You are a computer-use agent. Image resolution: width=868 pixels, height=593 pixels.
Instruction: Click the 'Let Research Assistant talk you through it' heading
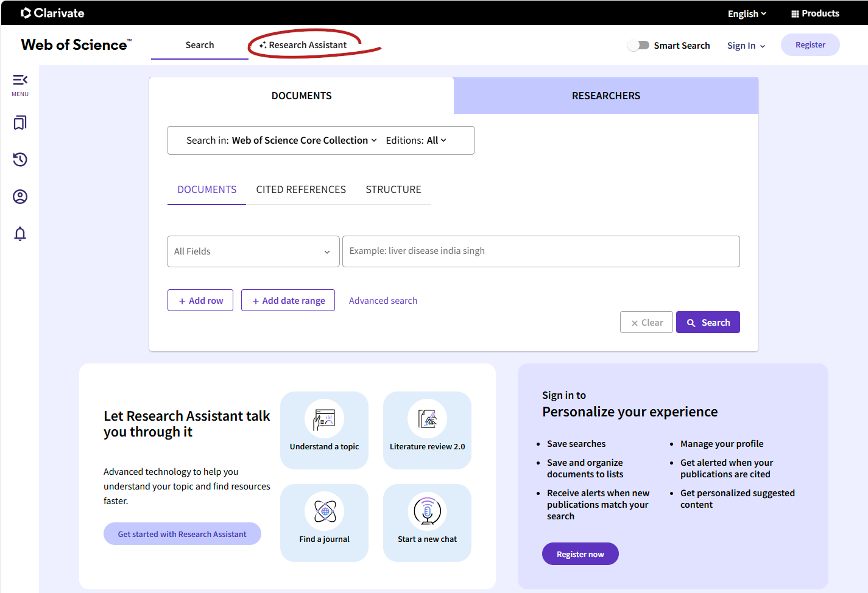187,424
